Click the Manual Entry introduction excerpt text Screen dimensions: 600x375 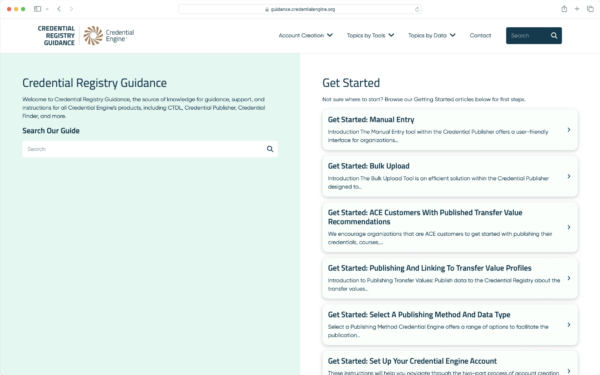point(438,136)
